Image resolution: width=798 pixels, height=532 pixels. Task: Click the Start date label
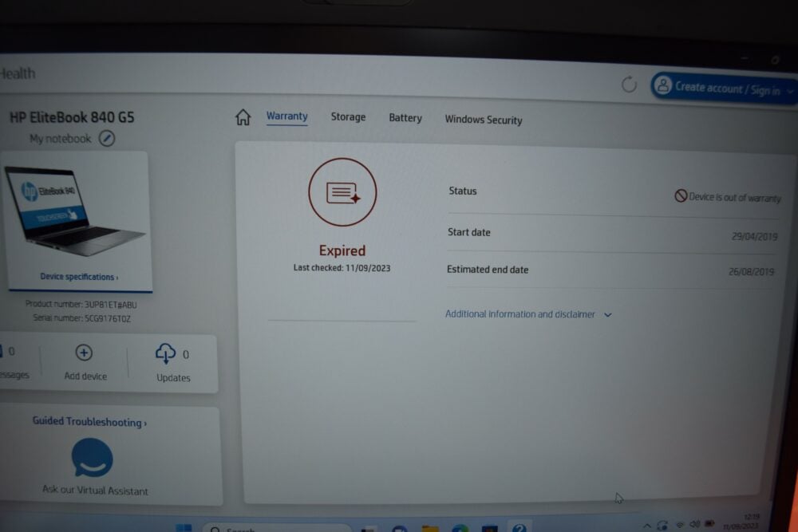(x=468, y=232)
